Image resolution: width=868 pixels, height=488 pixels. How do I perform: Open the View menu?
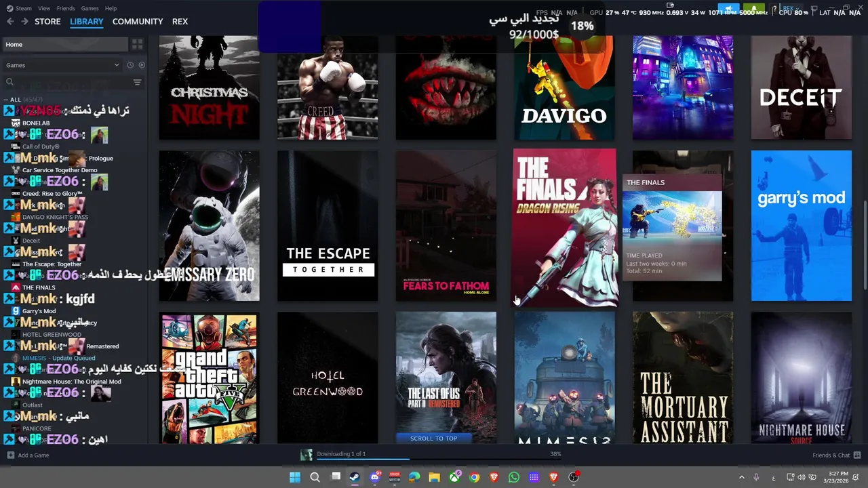[x=44, y=8]
